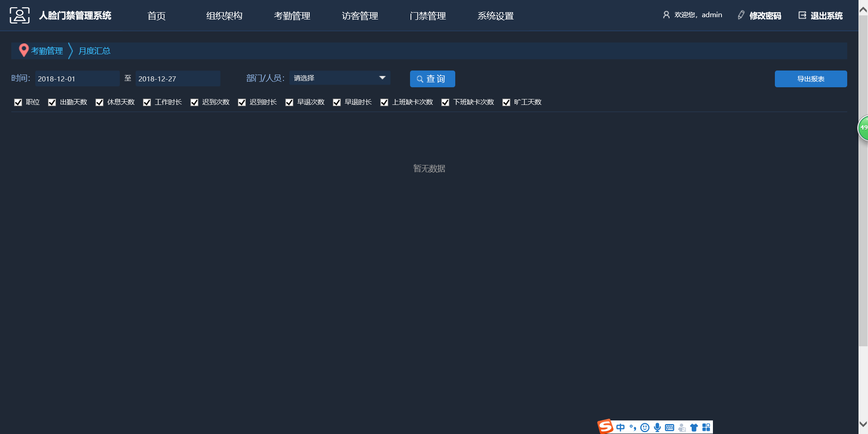
Task: Open the 系统设置 navigation menu
Action: (495, 16)
